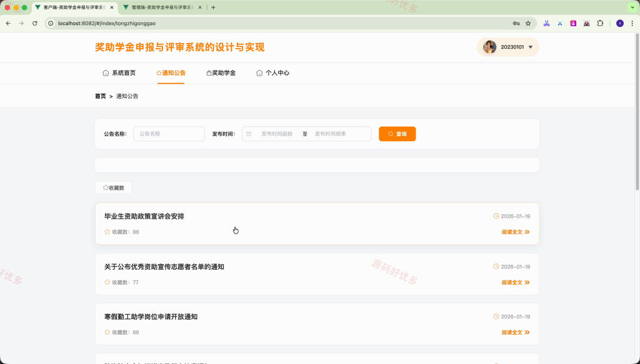
Task: Click the clock icon on 寒假勤工助学岗位申请 card
Action: point(496,317)
